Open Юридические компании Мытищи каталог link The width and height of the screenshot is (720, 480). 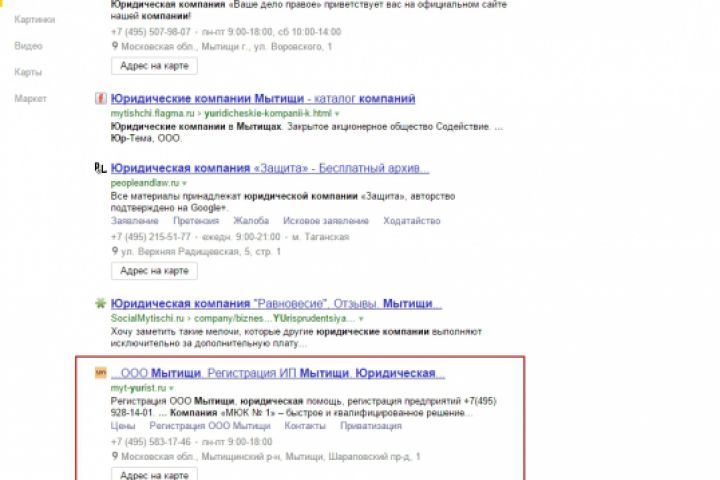263,98
